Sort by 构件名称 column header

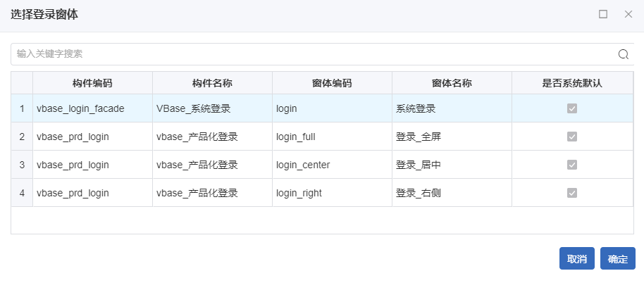coord(212,83)
